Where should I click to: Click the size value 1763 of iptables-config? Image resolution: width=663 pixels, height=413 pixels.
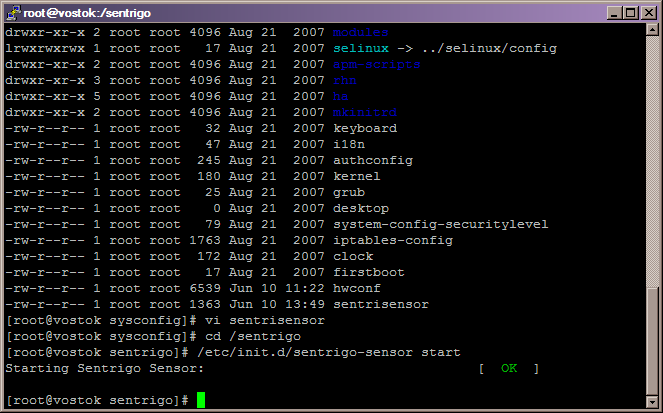[x=205, y=241]
